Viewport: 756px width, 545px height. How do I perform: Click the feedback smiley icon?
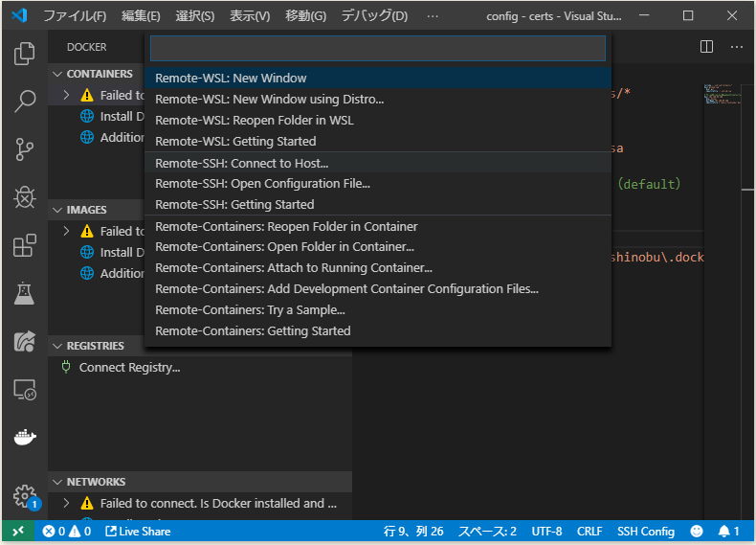697,532
